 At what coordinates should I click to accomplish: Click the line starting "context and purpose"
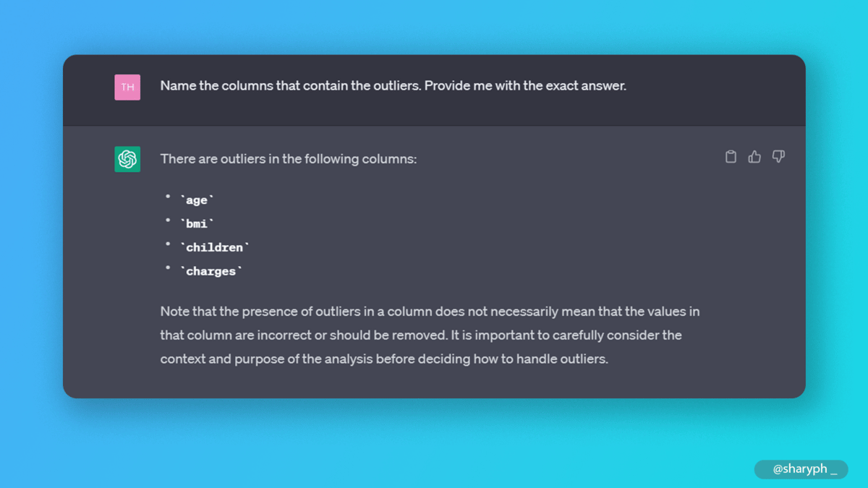[x=384, y=359]
